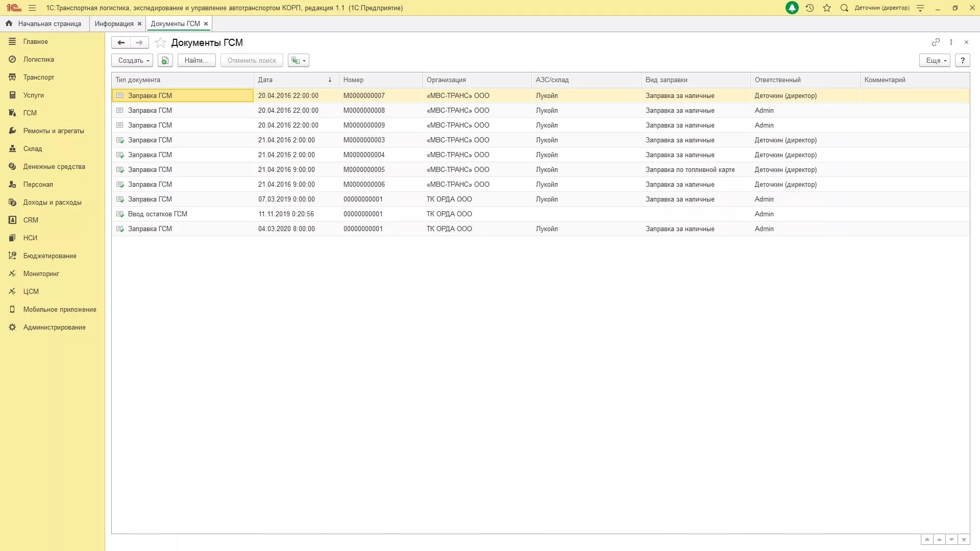Move up one record in list
The image size is (980, 551).
click(x=939, y=539)
